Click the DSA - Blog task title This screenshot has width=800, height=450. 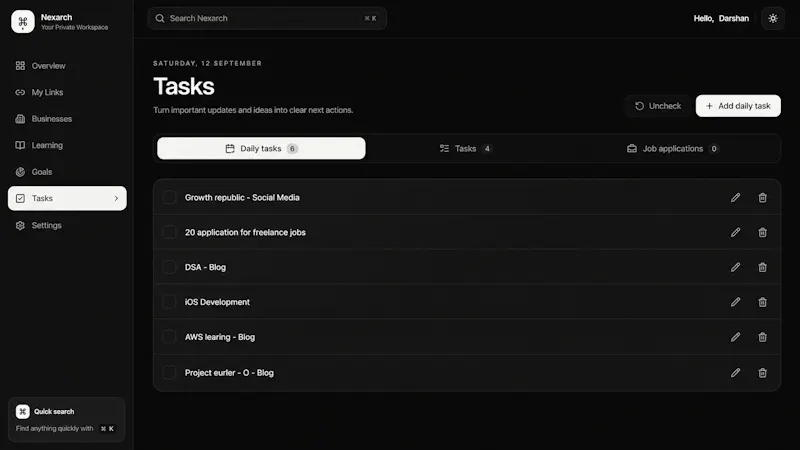coord(205,267)
